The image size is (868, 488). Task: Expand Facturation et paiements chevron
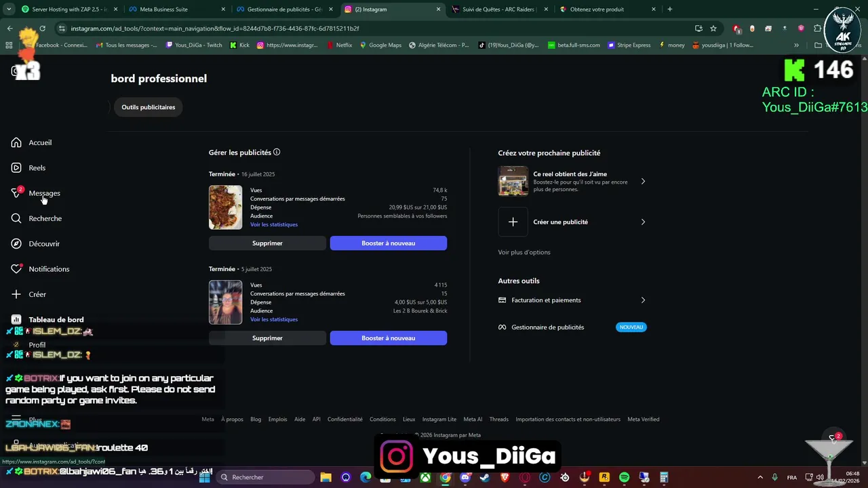(643, 300)
